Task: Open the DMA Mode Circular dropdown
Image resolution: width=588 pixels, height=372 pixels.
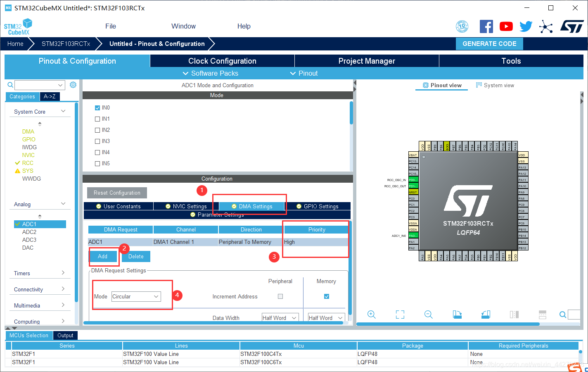Action: coord(136,296)
